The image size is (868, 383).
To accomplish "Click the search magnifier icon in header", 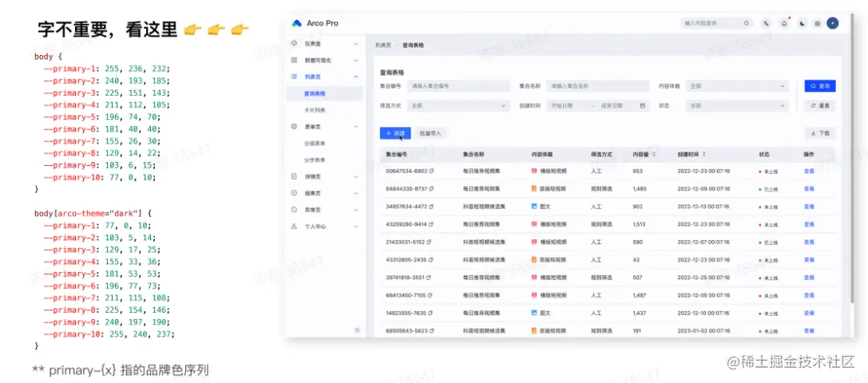I will point(746,23).
